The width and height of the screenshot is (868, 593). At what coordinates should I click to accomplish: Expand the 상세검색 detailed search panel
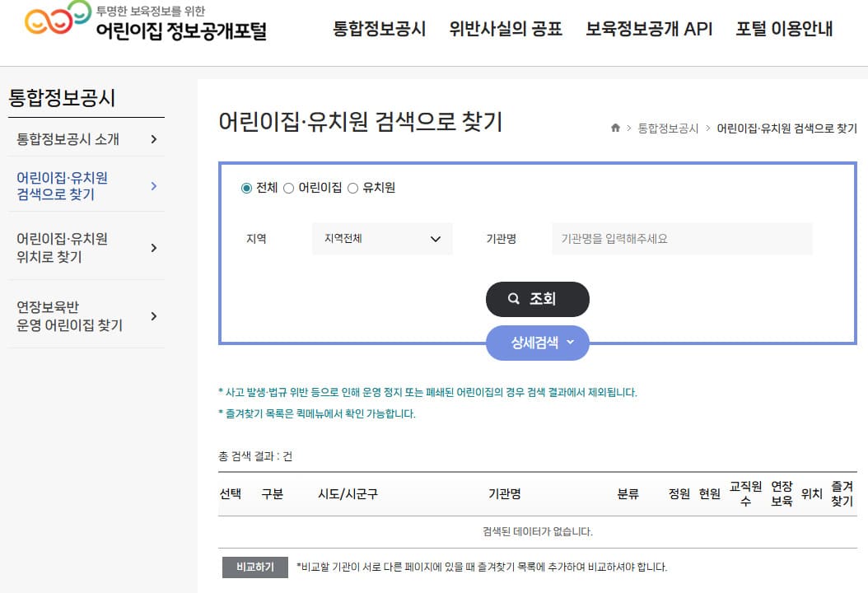click(537, 343)
